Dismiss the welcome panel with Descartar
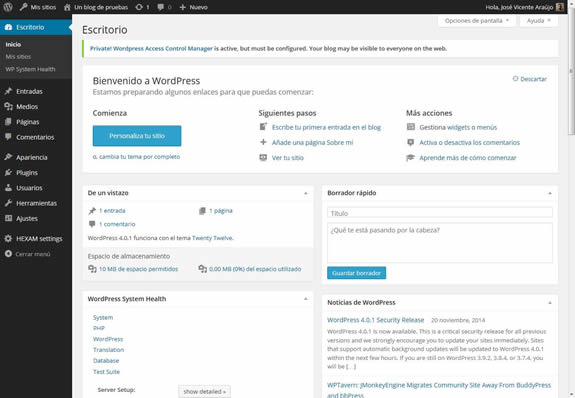Image resolution: width=575 pixels, height=398 pixels. (530, 79)
